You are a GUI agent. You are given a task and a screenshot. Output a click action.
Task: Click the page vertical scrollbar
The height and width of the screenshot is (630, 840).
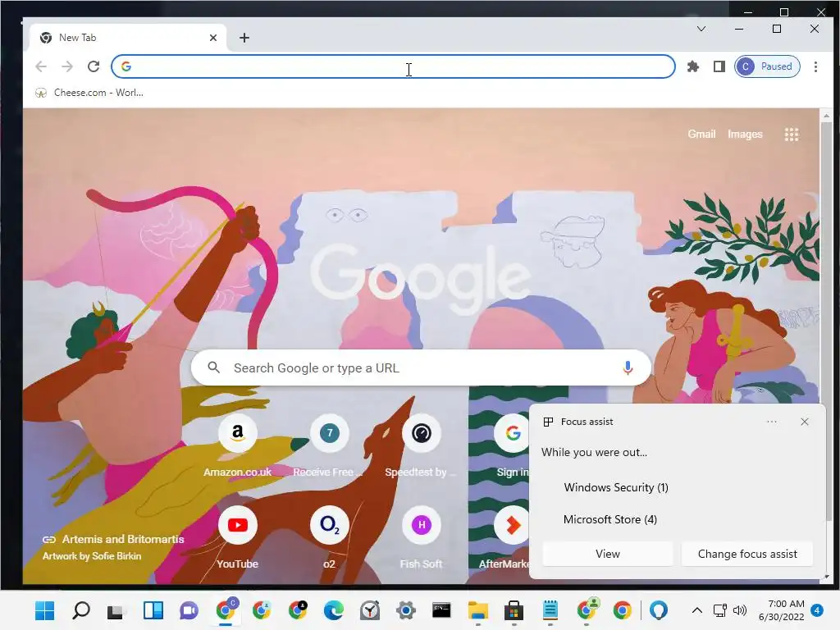click(x=826, y=322)
